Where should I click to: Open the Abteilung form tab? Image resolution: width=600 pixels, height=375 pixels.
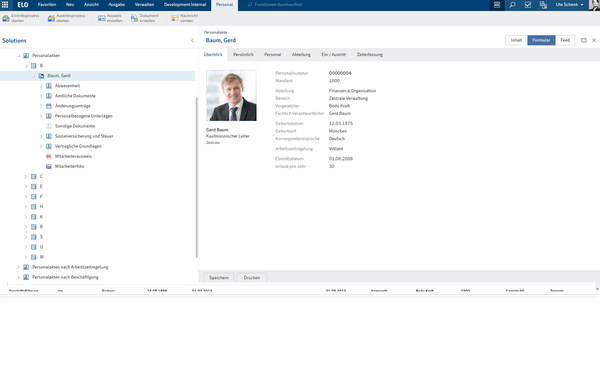[301, 55]
